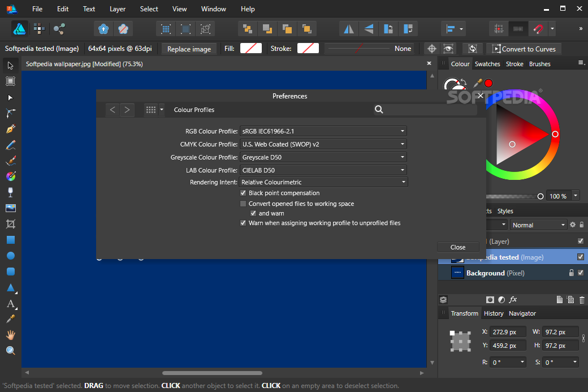The width and height of the screenshot is (588, 392).
Task: Click Flip Horizontal toolbar icon
Action: (x=349, y=29)
